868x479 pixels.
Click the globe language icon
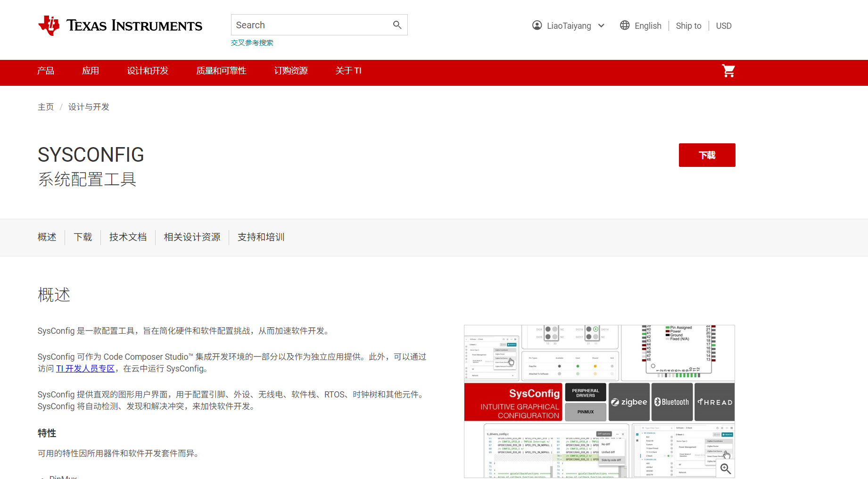(x=625, y=25)
